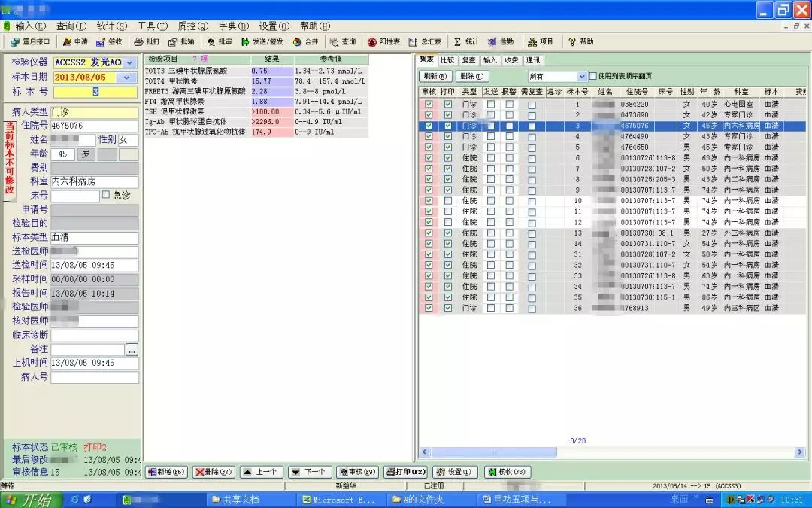
Task: Switch to the 比较 tab
Action: pyautogui.click(x=447, y=60)
